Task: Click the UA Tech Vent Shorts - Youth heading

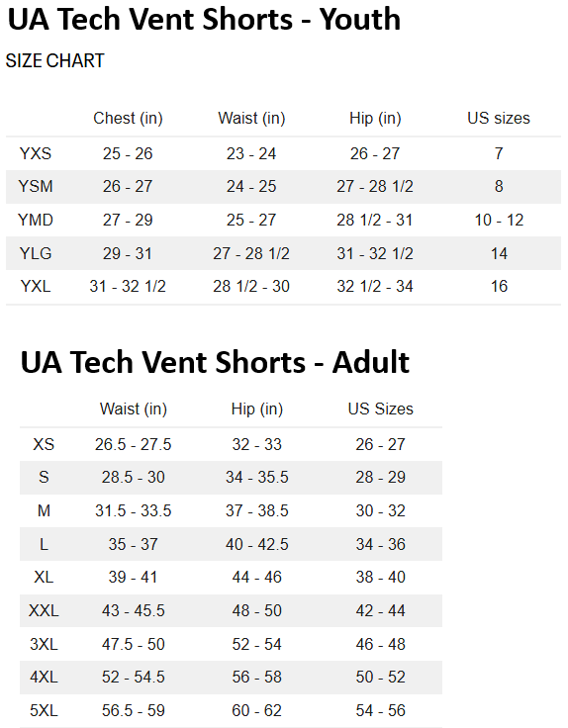Action: click(x=204, y=20)
